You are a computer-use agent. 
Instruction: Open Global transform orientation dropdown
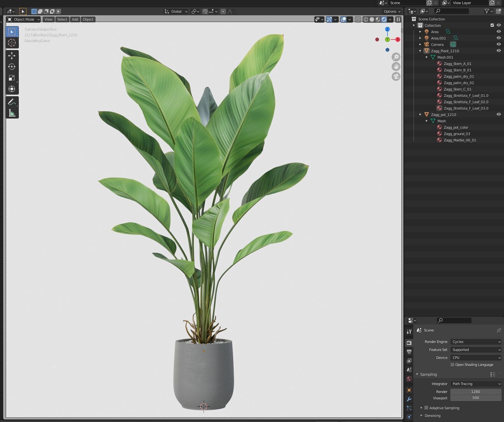tap(176, 11)
